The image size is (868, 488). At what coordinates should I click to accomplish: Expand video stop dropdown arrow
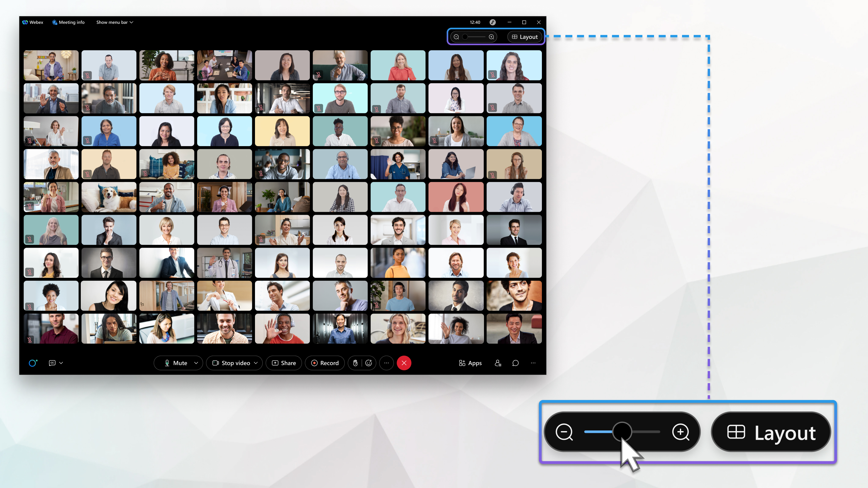coord(256,363)
